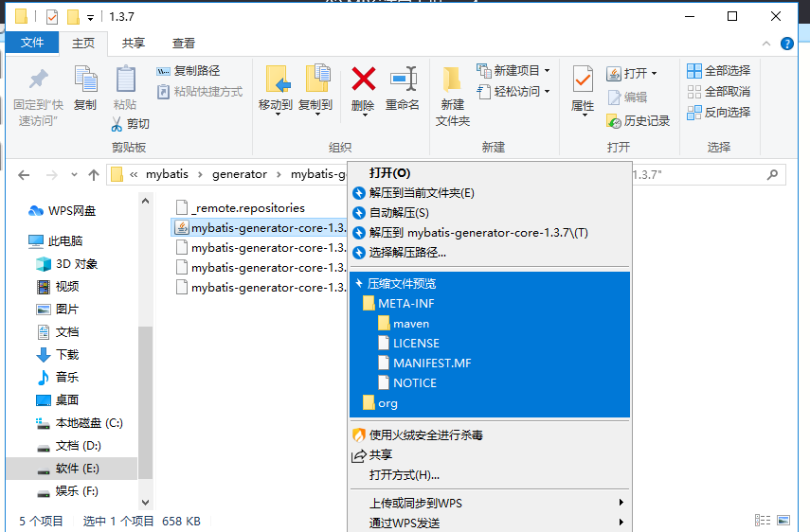The width and height of the screenshot is (810, 532).
Task: Open WPS cloud drive in sidebar
Action: pyautogui.click(x=62, y=211)
